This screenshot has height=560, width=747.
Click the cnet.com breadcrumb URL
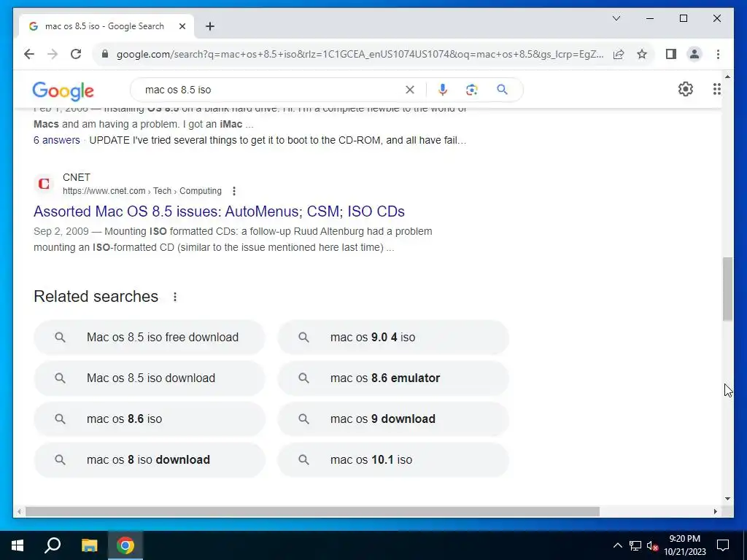(x=142, y=191)
